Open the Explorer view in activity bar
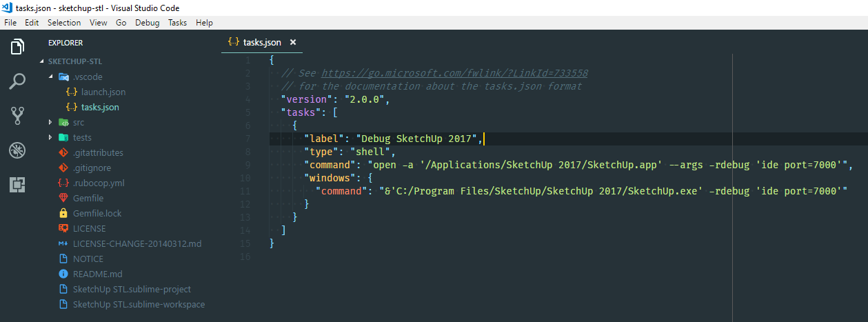Image resolution: width=868 pixels, height=322 pixels. pos(18,47)
